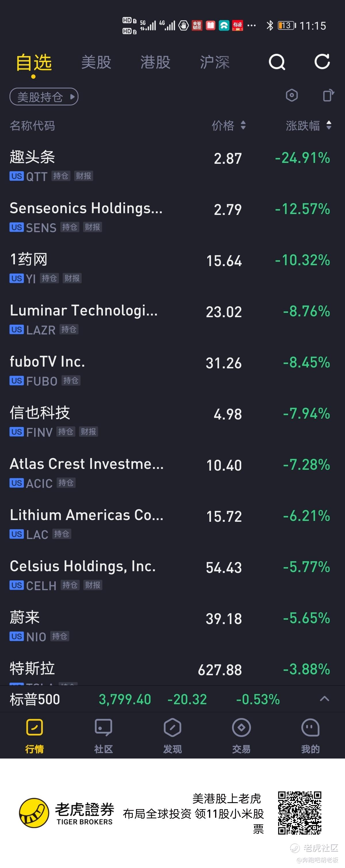Open the fuboTV Inc. stock row
This screenshot has height=868, width=345.
[x=172, y=370]
